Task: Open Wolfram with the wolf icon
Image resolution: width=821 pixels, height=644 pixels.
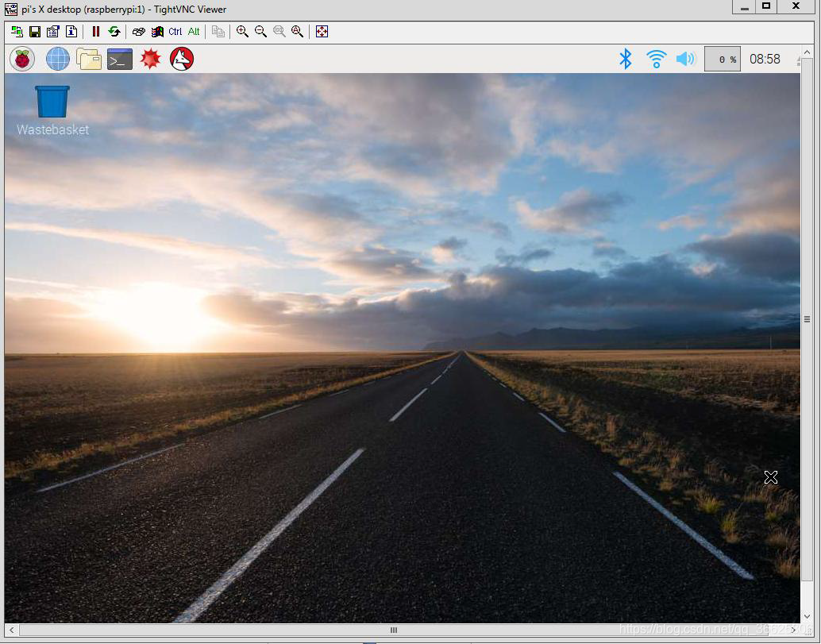Action: [x=182, y=59]
